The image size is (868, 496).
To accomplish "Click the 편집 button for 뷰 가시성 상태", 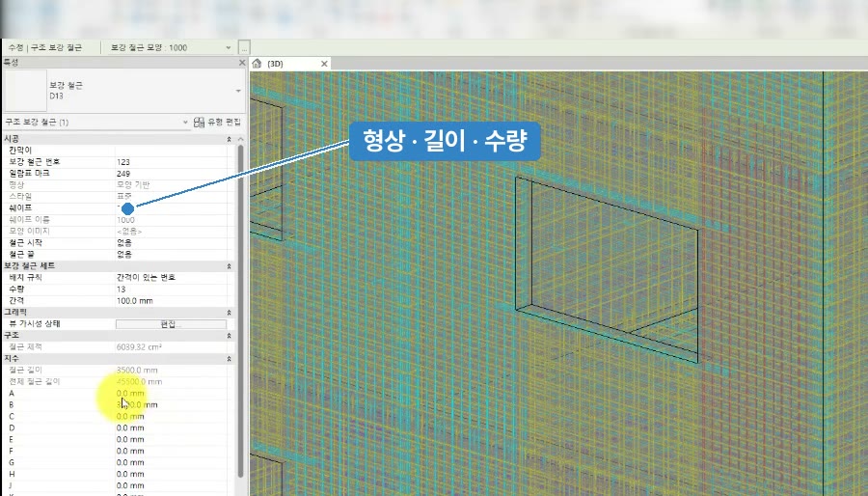I will pos(171,324).
